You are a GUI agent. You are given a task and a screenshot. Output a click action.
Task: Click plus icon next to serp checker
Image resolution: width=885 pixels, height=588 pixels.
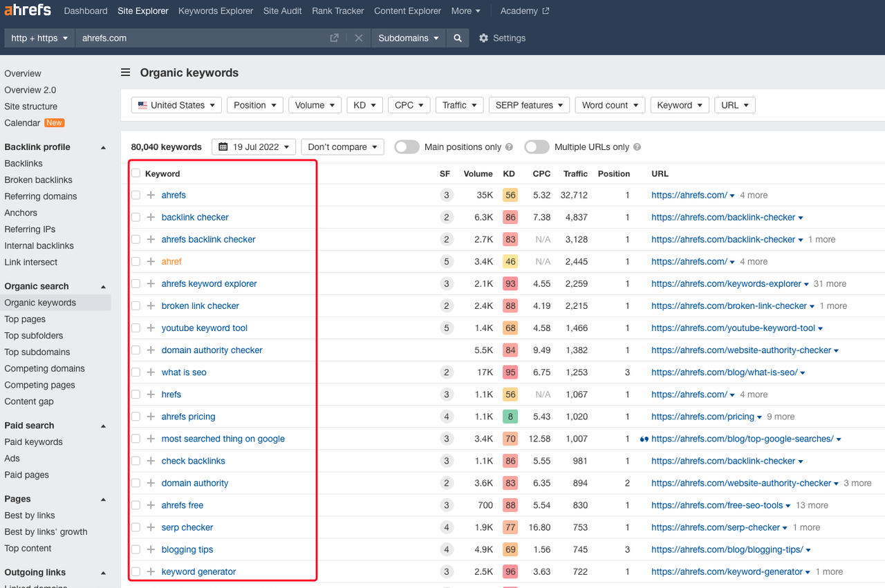(151, 527)
